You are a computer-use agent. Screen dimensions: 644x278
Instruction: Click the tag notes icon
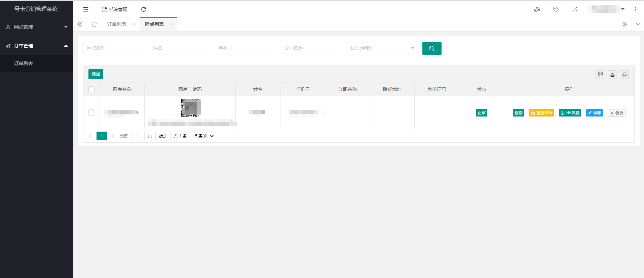556,9
